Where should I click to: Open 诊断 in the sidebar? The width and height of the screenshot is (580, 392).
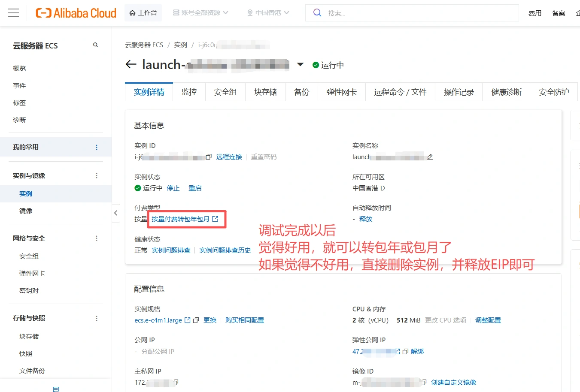pyautogui.click(x=19, y=120)
